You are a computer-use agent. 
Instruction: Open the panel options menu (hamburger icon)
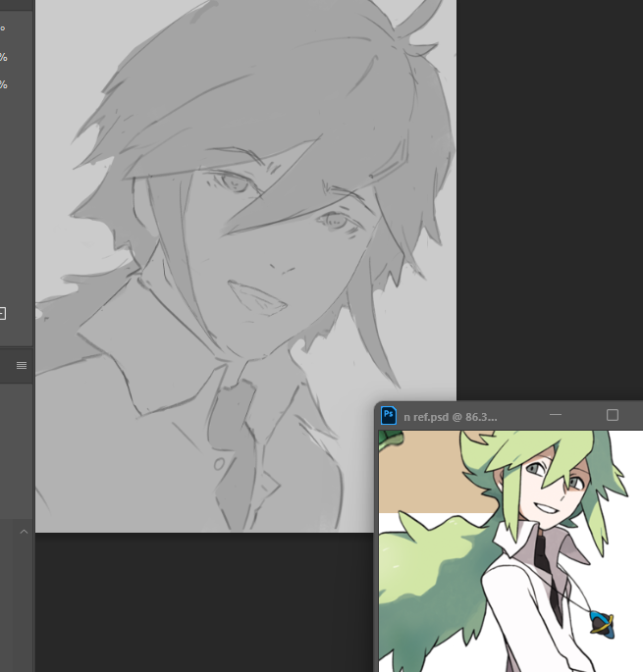22,365
